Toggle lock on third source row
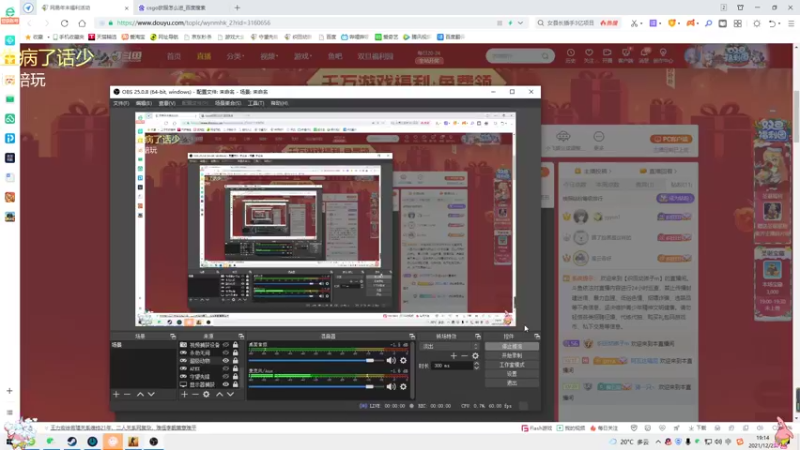Image resolution: width=800 pixels, height=450 pixels. coord(235,361)
